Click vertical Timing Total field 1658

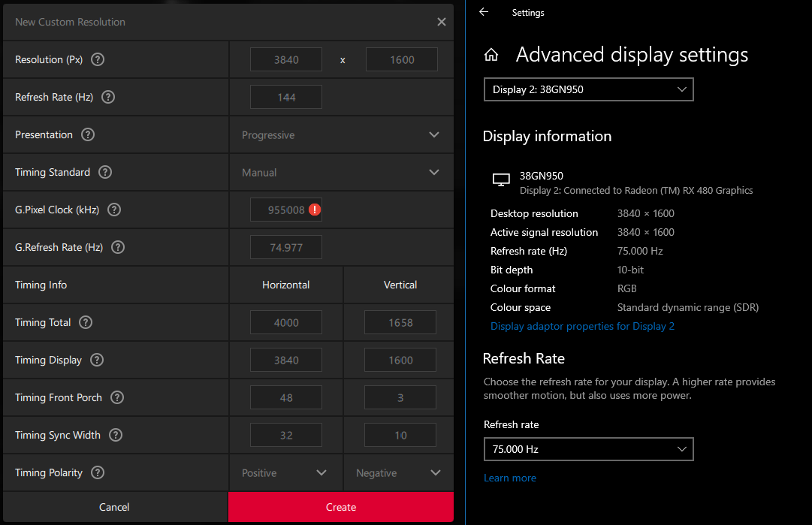tap(400, 322)
